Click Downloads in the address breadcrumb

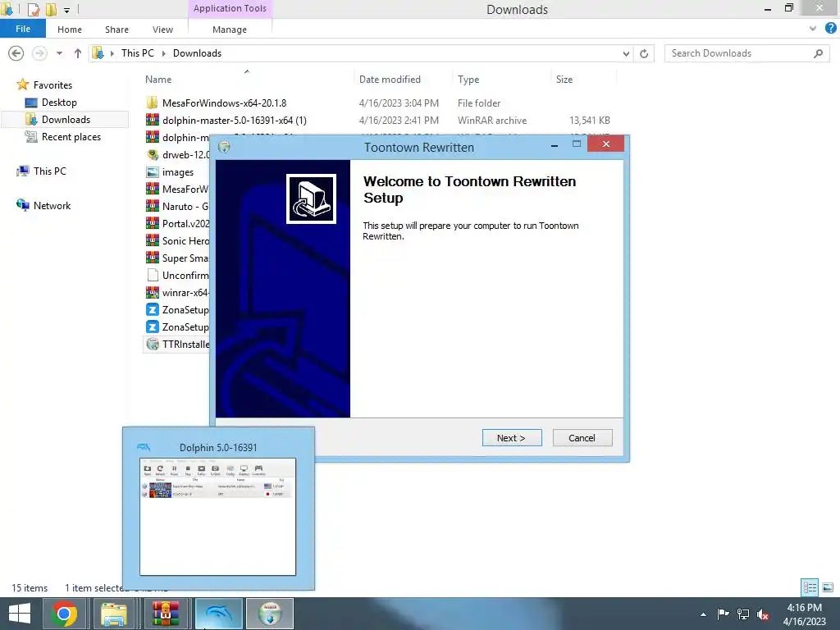197,53
